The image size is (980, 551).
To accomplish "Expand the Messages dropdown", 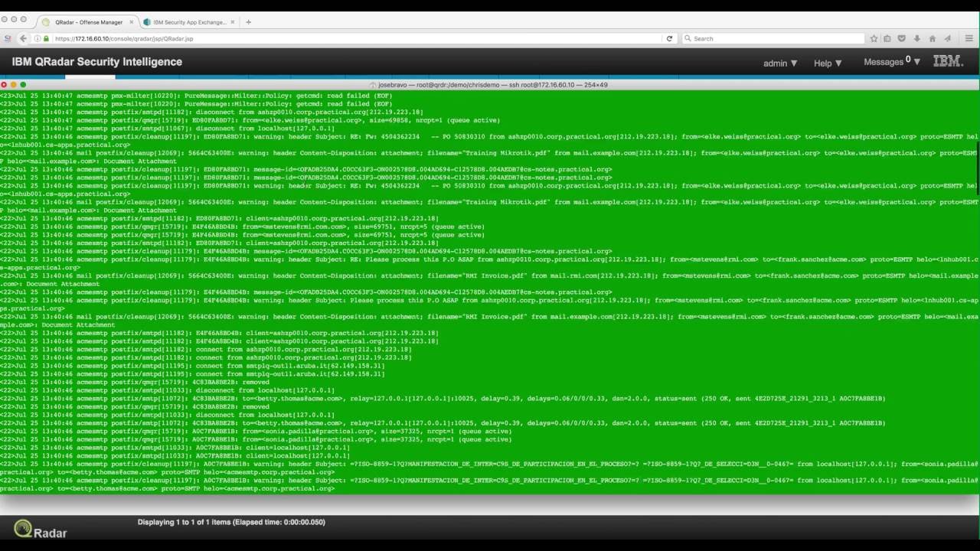I will 892,62.
